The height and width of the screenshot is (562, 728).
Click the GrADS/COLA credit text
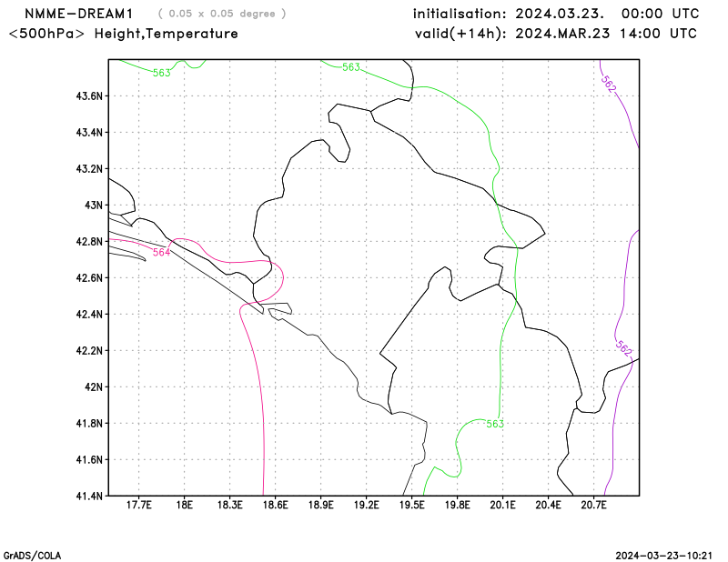32,556
